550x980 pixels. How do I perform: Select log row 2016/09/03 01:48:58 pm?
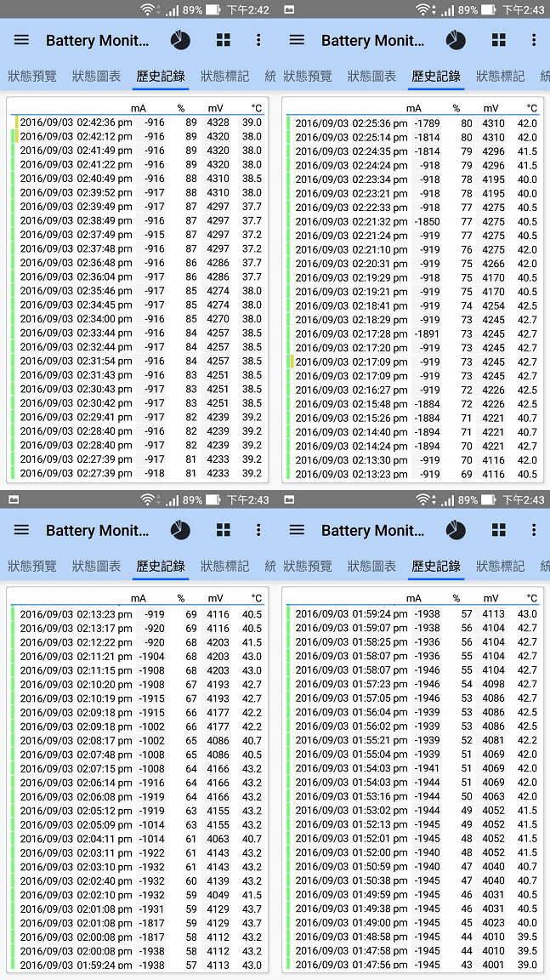[413, 937]
